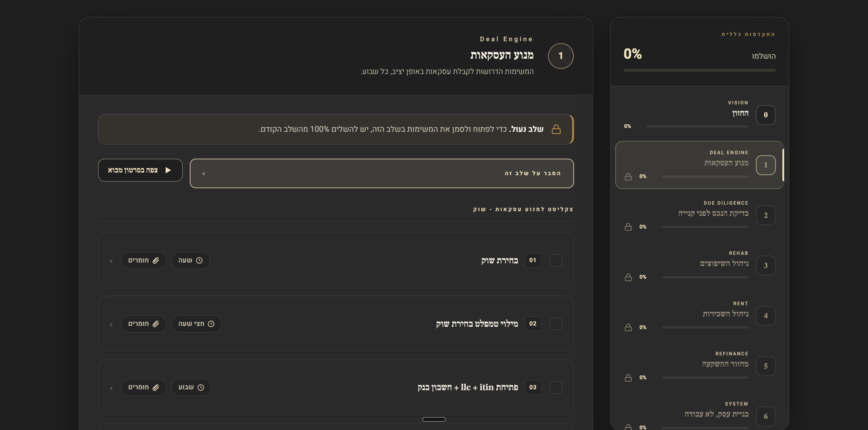Tick the checkbox for task 02 מילוי טמפלט
The width and height of the screenshot is (868, 430).
click(x=556, y=324)
